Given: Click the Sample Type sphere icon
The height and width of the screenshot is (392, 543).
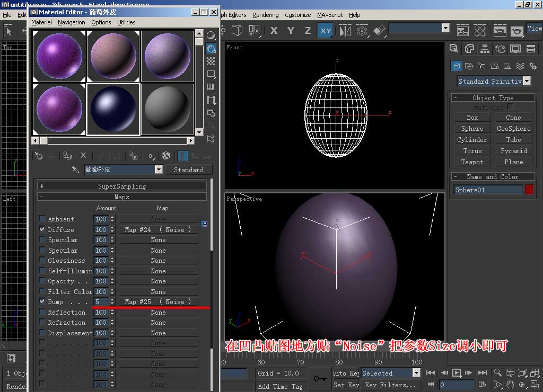Looking at the screenshot, I should (211, 35).
